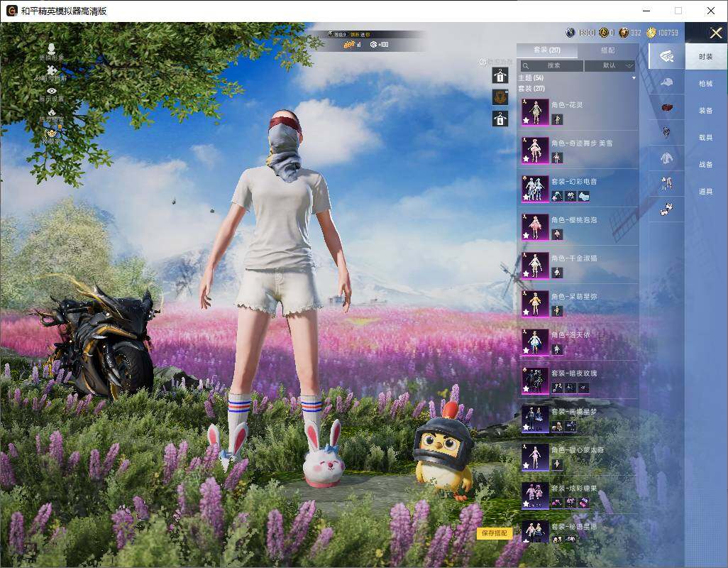Switch to the 搭配 tab
The height and width of the screenshot is (568, 728).
pyautogui.click(x=607, y=50)
